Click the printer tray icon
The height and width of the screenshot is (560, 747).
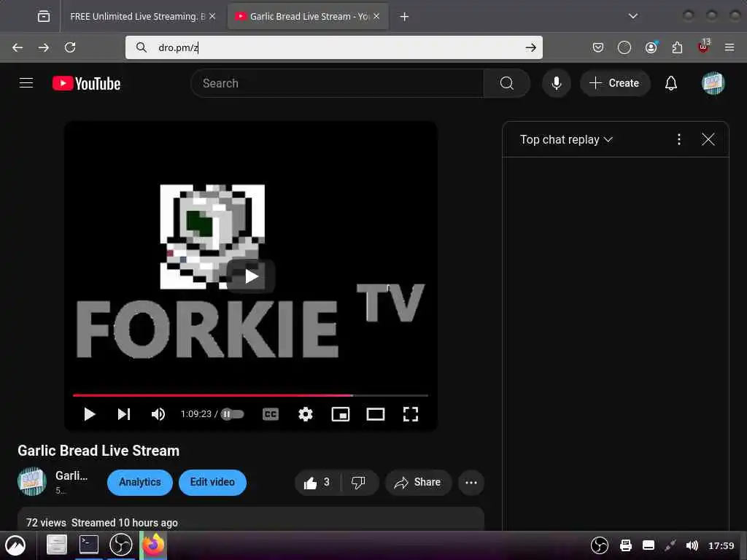625,545
